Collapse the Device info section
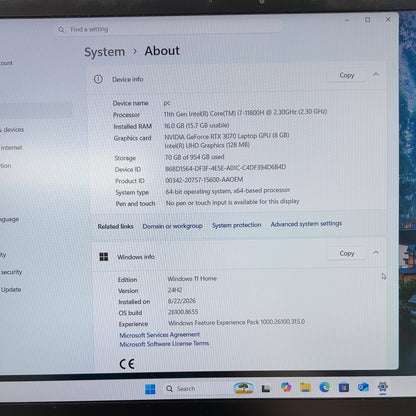The height and width of the screenshot is (416, 416). point(376,75)
